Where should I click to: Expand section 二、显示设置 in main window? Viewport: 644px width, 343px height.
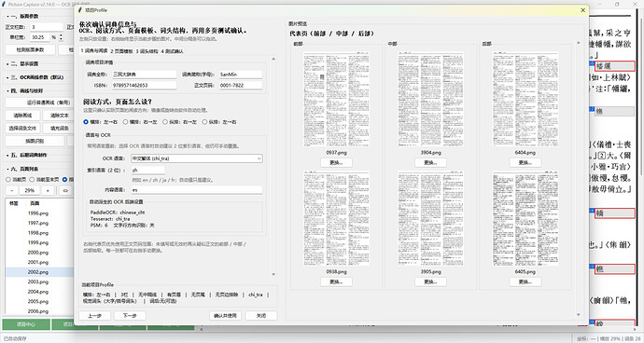23,63
